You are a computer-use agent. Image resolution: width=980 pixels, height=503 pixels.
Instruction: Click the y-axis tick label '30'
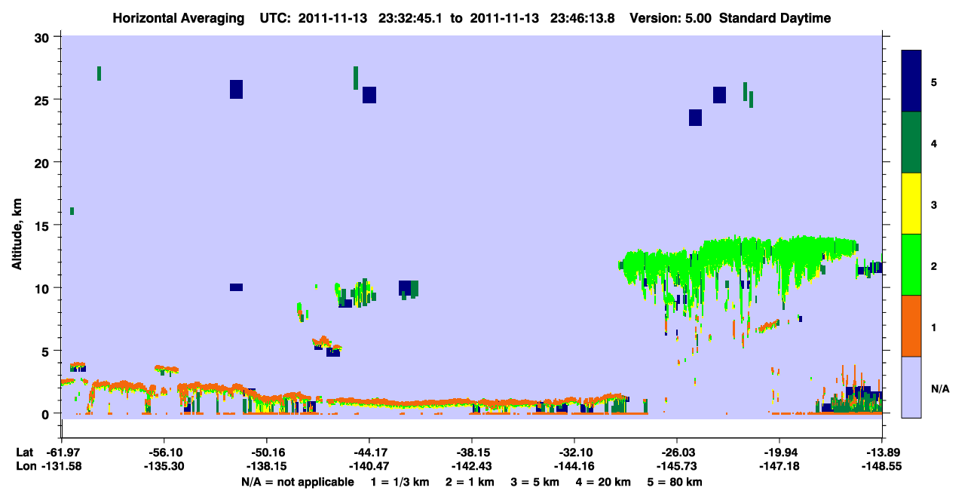coord(44,38)
